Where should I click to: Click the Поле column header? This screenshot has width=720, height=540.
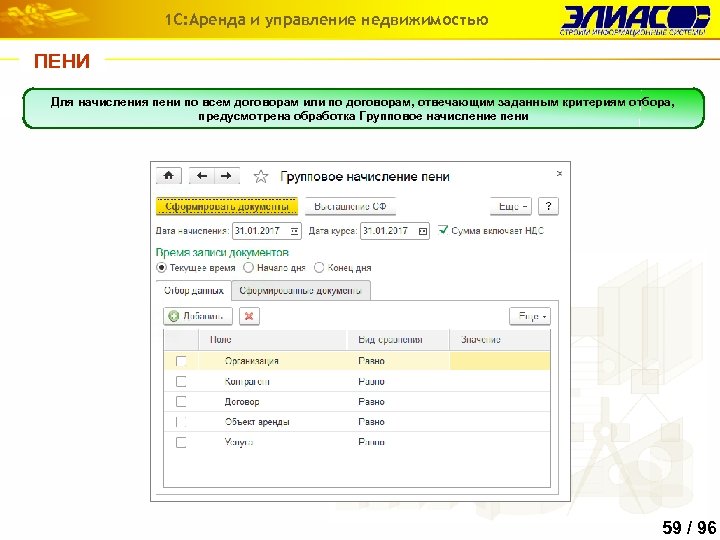[x=273, y=340]
